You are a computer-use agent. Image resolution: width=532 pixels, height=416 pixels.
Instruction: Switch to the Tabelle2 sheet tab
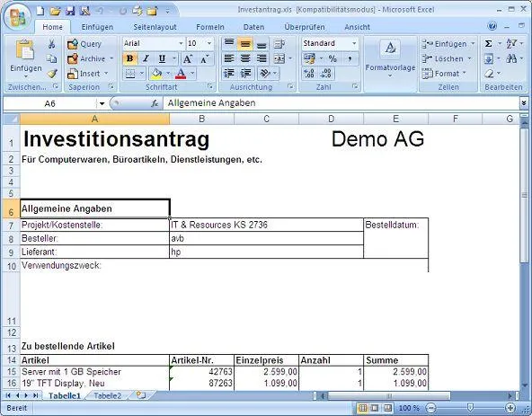pyautogui.click(x=107, y=395)
